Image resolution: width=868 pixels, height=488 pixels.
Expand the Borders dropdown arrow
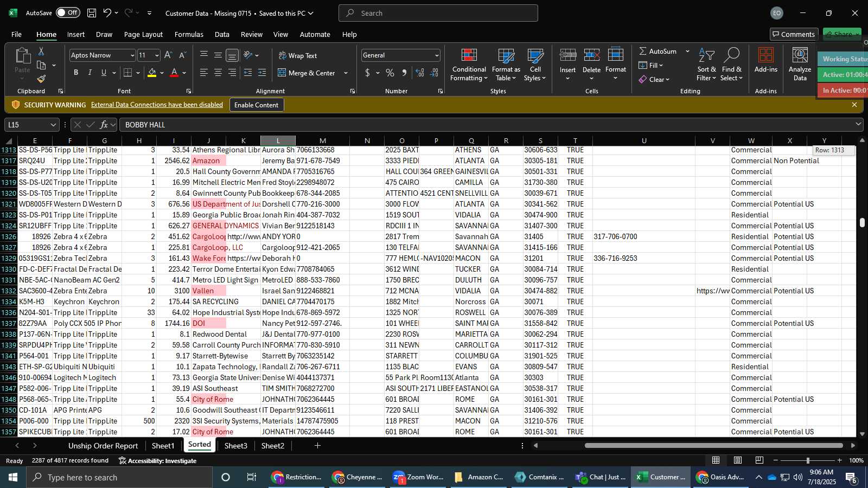click(138, 73)
